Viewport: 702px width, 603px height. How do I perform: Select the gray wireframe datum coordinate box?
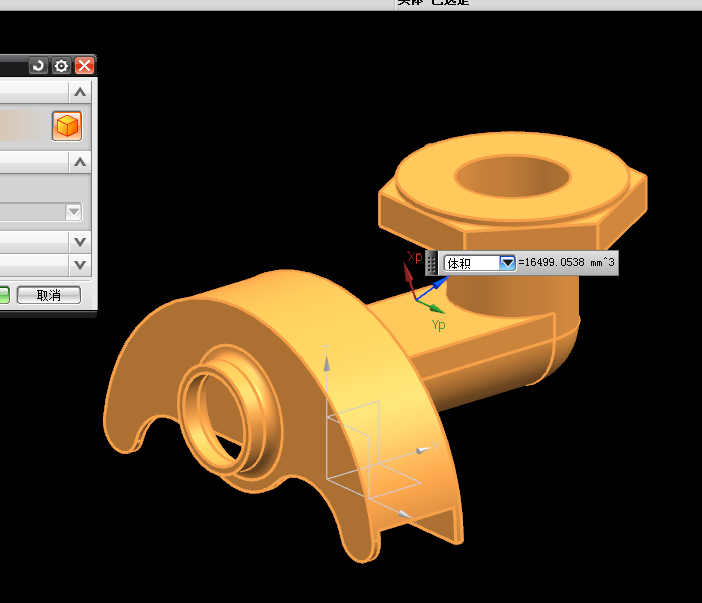352,445
